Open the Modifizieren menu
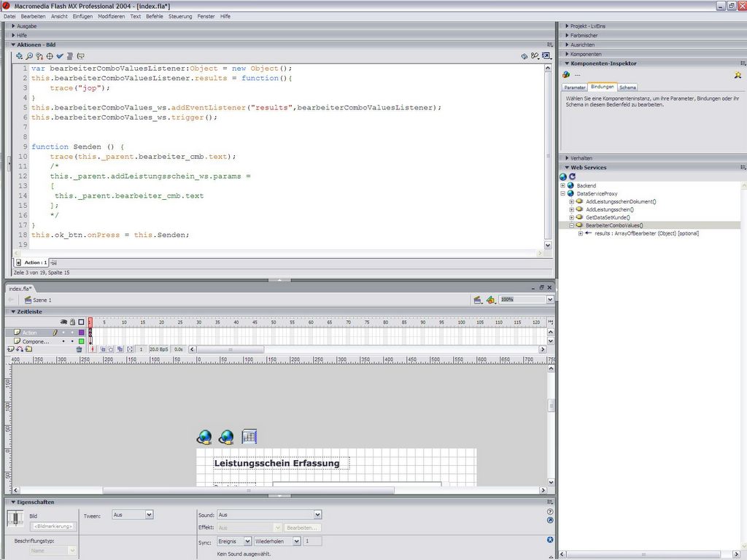Image resolution: width=747 pixels, height=560 pixels. coord(112,16)
